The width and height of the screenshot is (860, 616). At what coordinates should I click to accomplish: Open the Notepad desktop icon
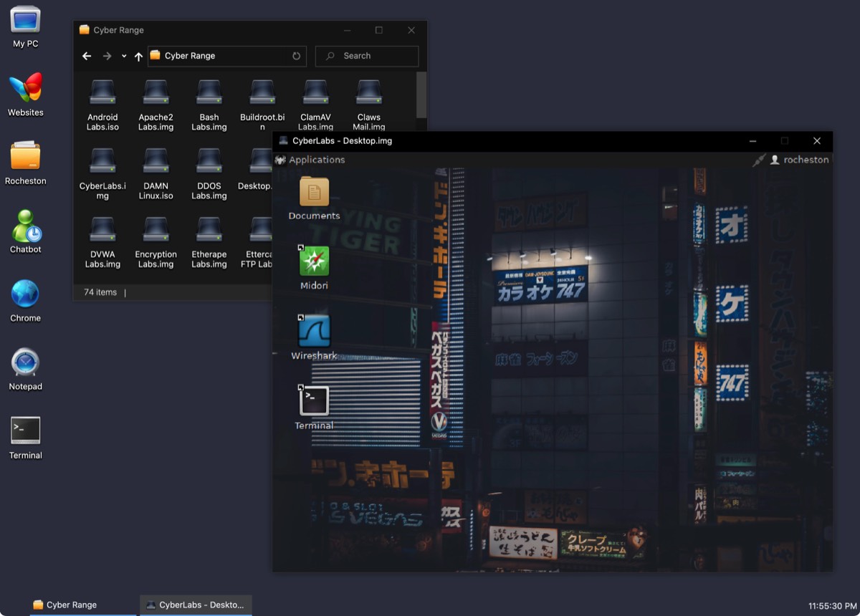[x=26, y=364]
